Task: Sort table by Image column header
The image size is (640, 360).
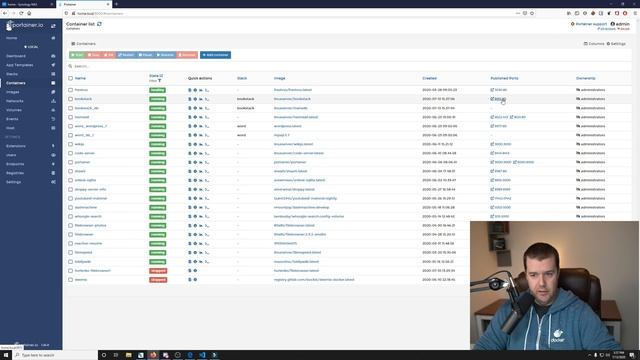Action: 280,78
